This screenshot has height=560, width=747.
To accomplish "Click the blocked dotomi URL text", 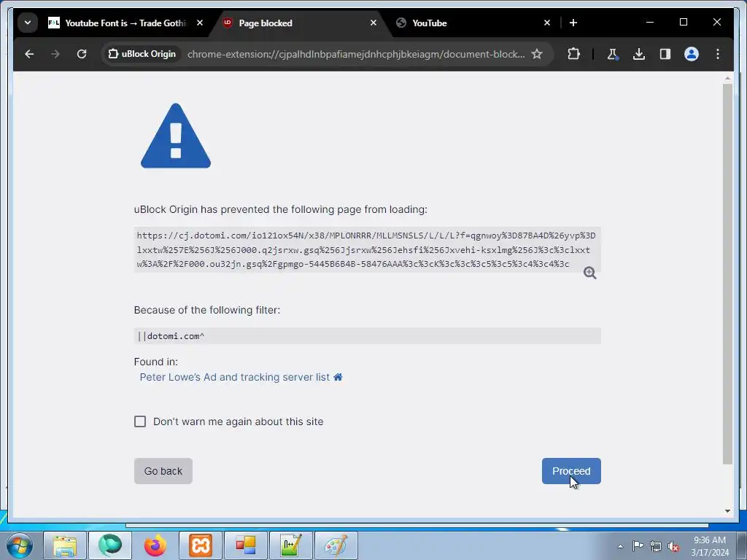I will [x=366, y=249].
